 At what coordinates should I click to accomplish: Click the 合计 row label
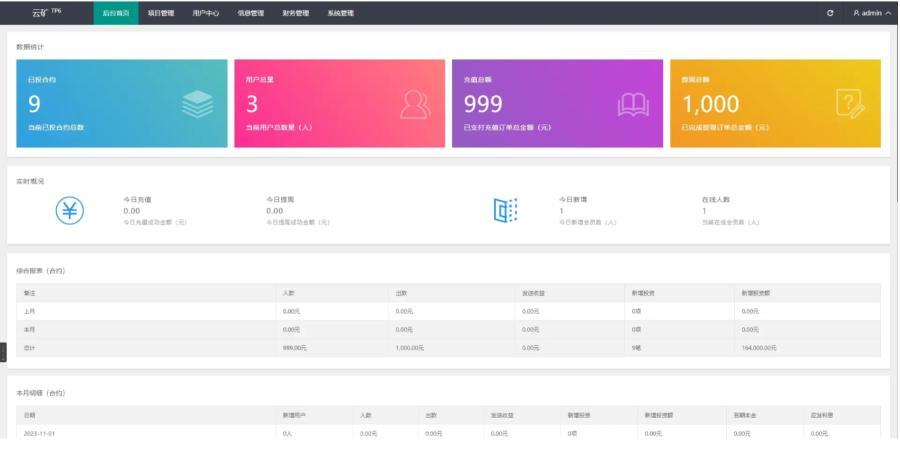click(x=29, y=348)
